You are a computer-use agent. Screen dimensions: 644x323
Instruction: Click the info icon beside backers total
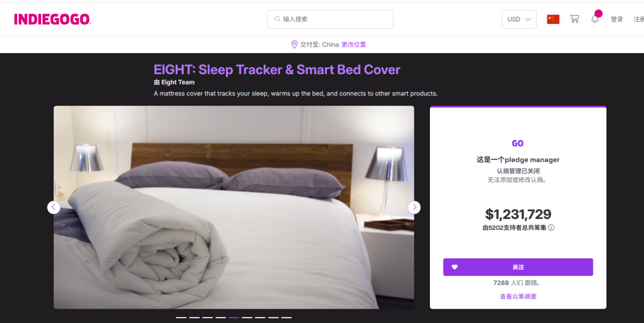[551, 227]
